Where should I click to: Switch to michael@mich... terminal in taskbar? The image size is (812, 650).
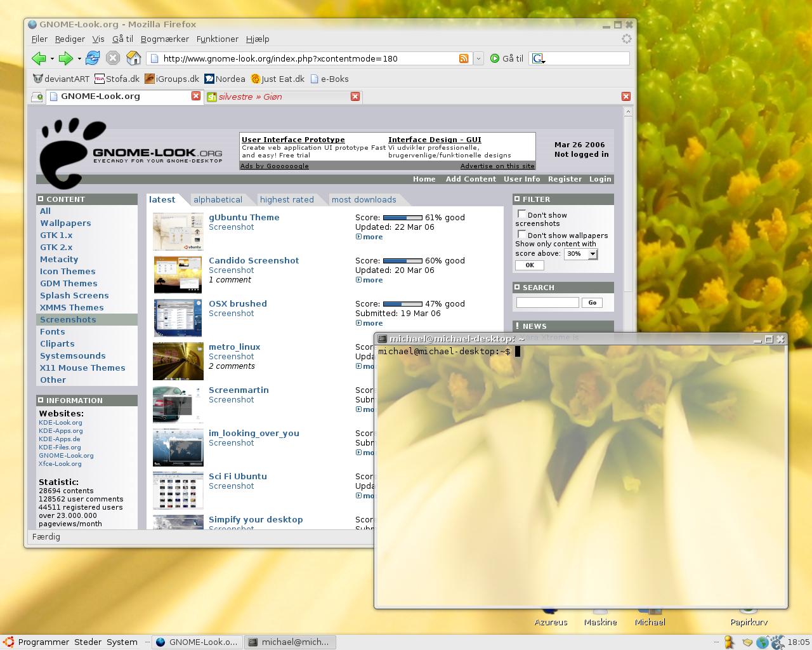coord(290,642)
